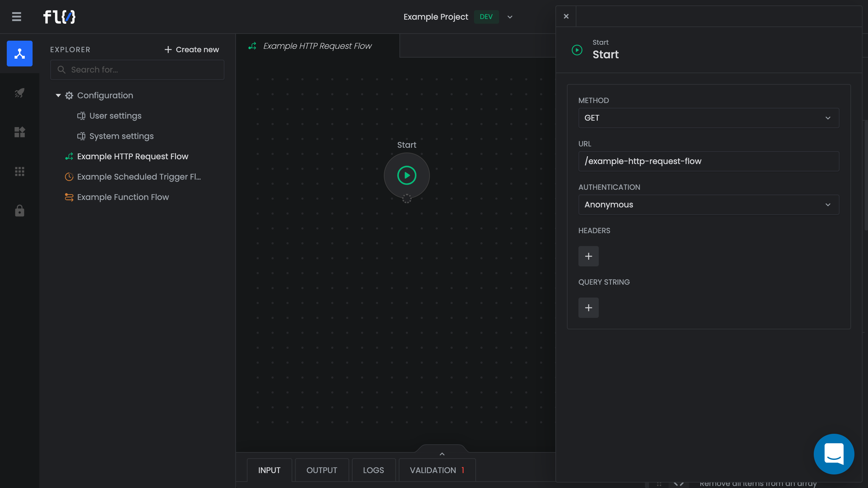Open the grid apps sidebar icon

[20, 171]
